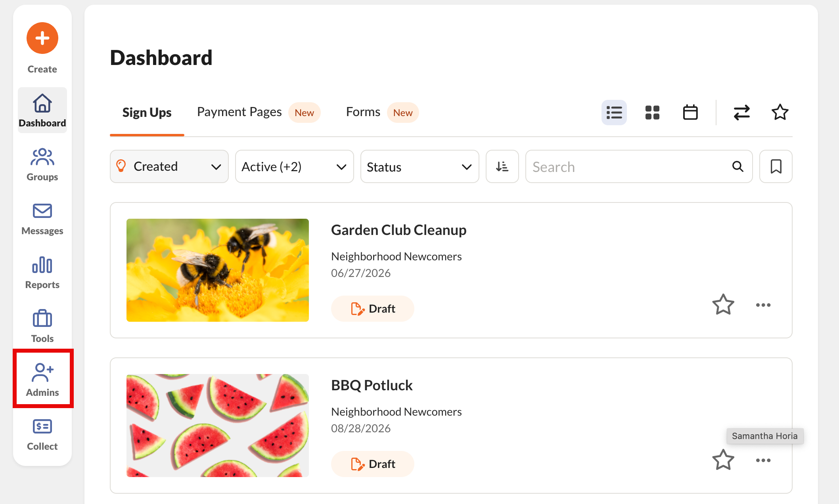Open more options for BBQ Potluck
This screenshot has height=504, width=839.
(x=763, y=460)
